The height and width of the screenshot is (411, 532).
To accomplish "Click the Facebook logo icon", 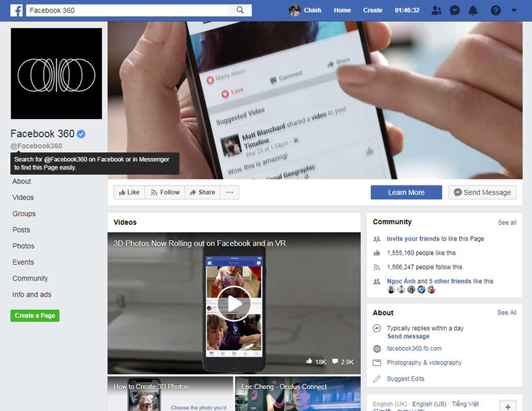I will pyautogui.click(x=16, y=10).
